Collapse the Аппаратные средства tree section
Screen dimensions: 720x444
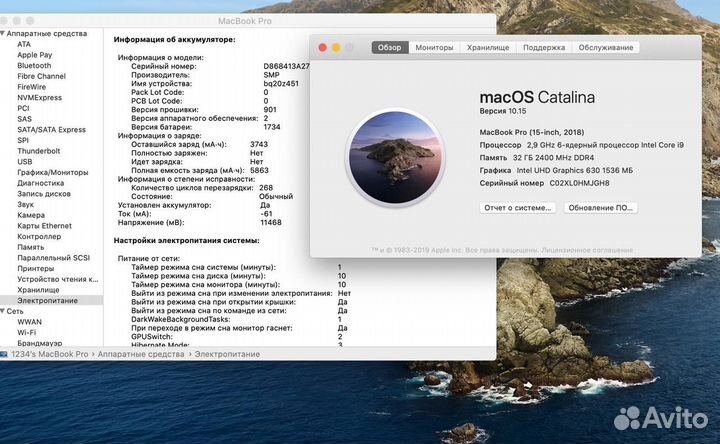[x=3, y=34]
